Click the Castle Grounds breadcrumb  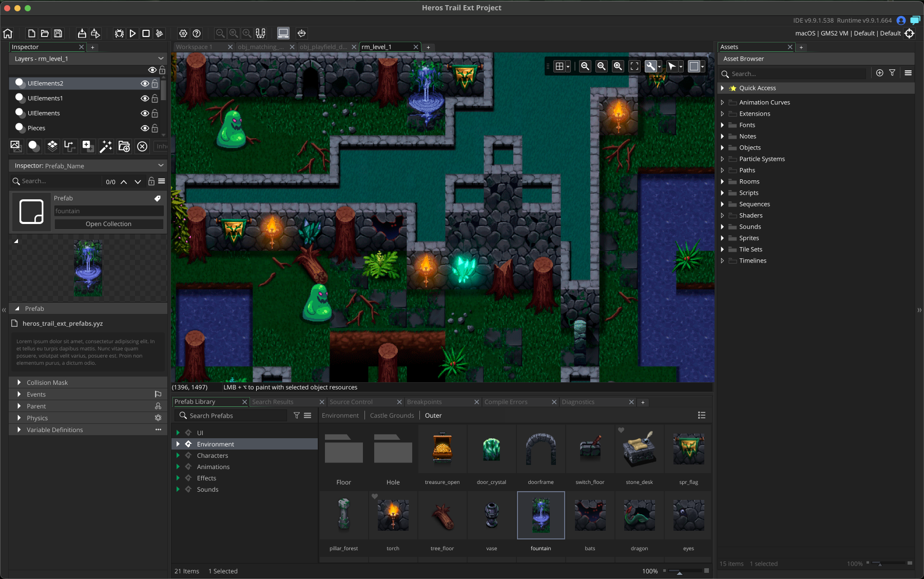[392, 416]
